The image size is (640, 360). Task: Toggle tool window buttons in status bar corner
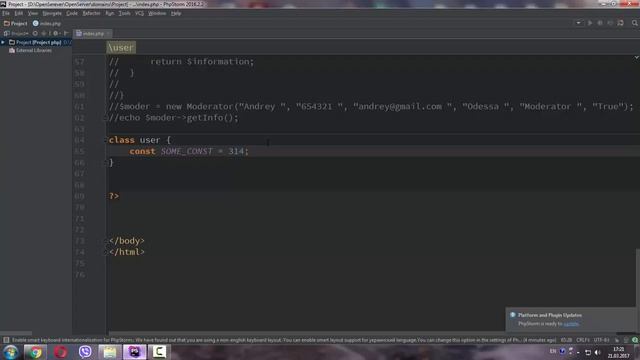6,340
